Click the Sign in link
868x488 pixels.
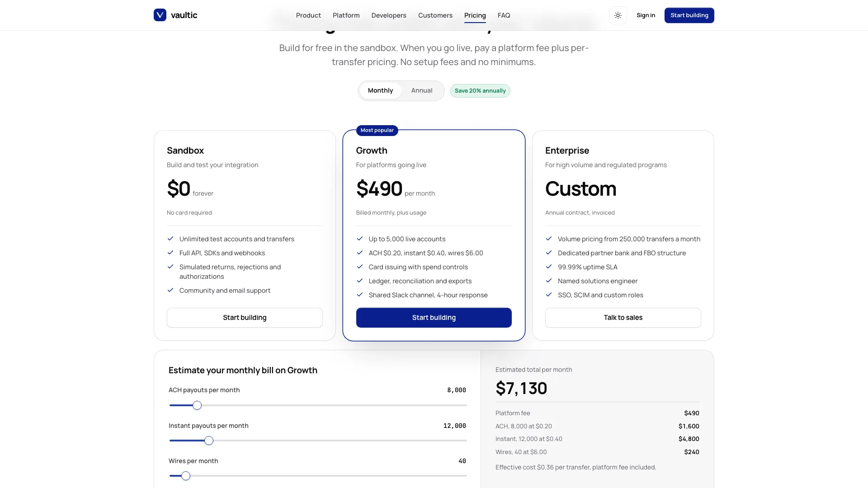(x=646, y=15)
